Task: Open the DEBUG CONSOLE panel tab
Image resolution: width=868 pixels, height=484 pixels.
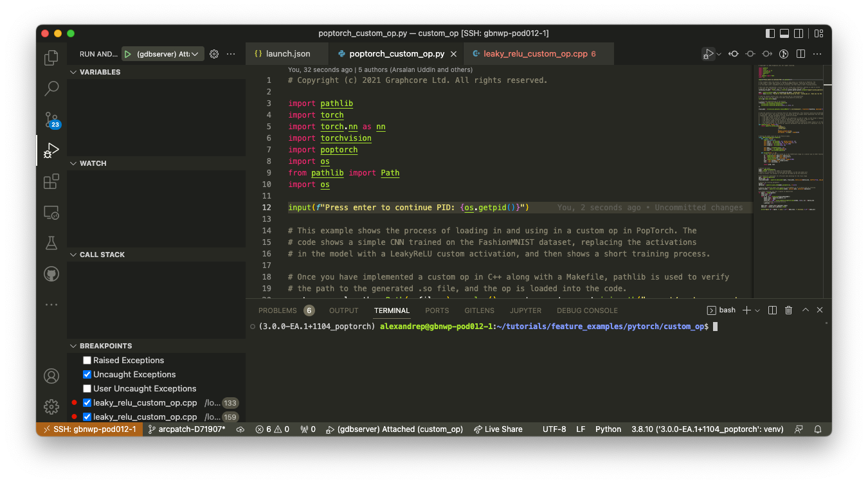Action: point(587,310)
